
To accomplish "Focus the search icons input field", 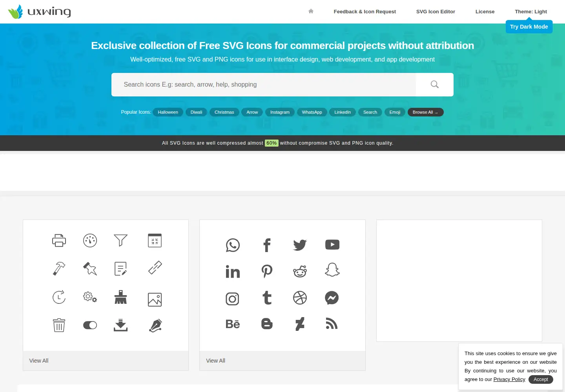I will point(264,85).
